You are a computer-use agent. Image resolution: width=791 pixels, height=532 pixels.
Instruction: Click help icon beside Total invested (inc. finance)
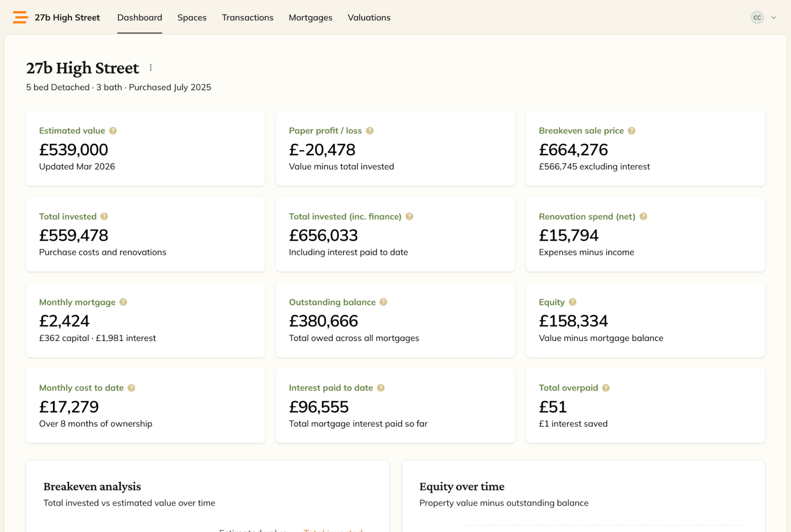click(x=410, y=217)
